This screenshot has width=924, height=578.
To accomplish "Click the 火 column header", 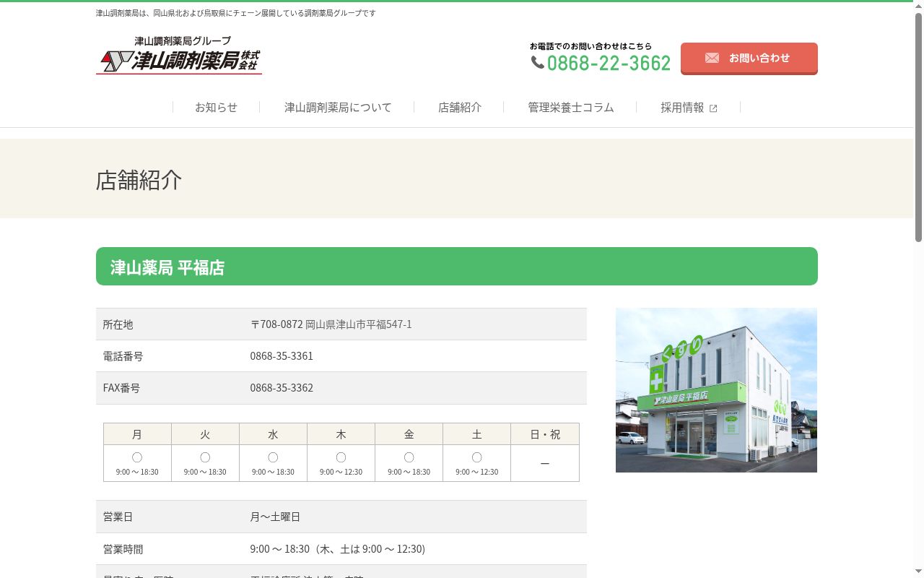I will (205, 434).
